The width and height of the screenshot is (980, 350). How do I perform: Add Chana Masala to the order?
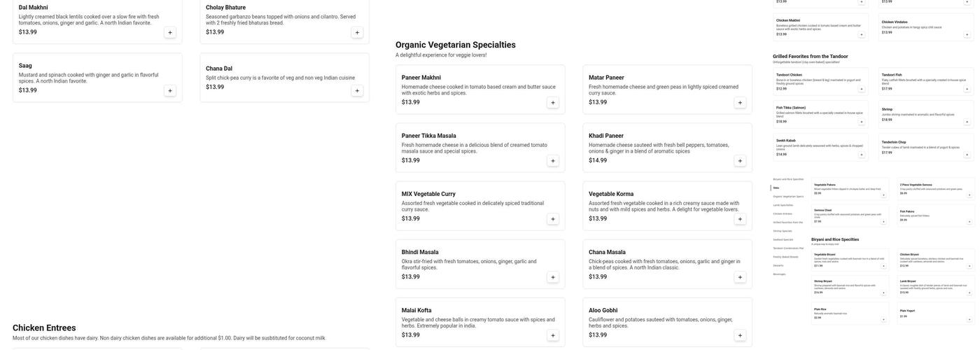tap(740, 277)
